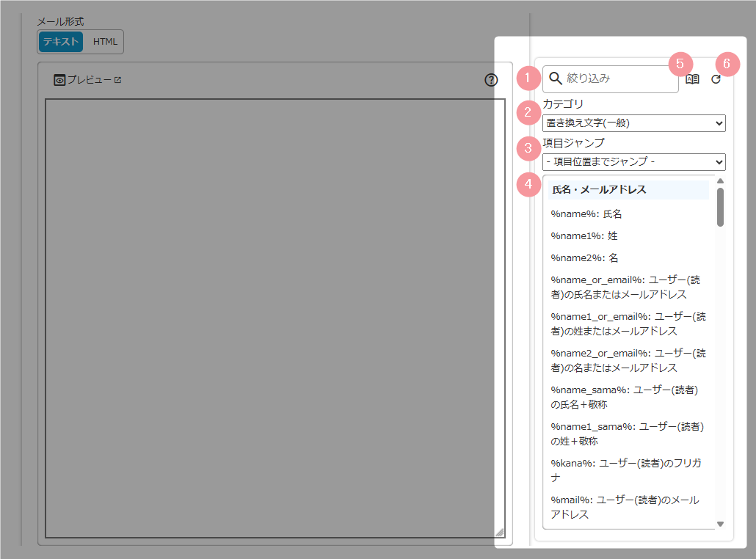
Task: Select the %name1%: 姓 item
Action: [584, 236]
